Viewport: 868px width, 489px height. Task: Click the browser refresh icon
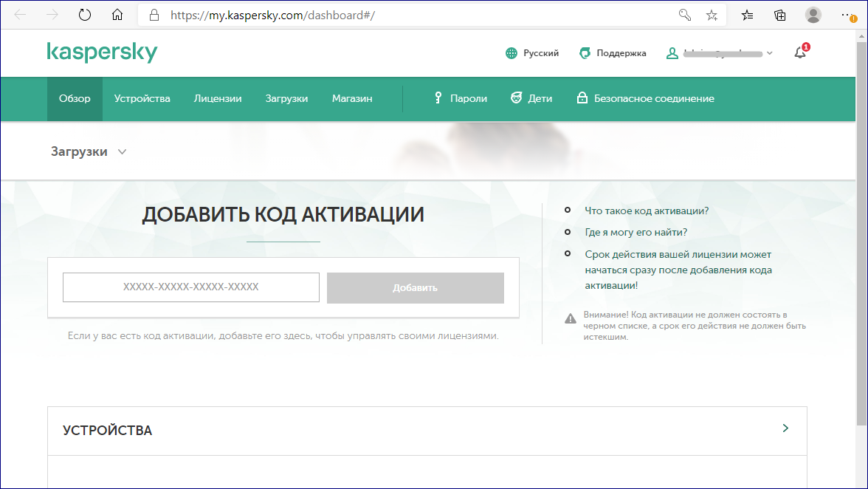click(84, 15)
